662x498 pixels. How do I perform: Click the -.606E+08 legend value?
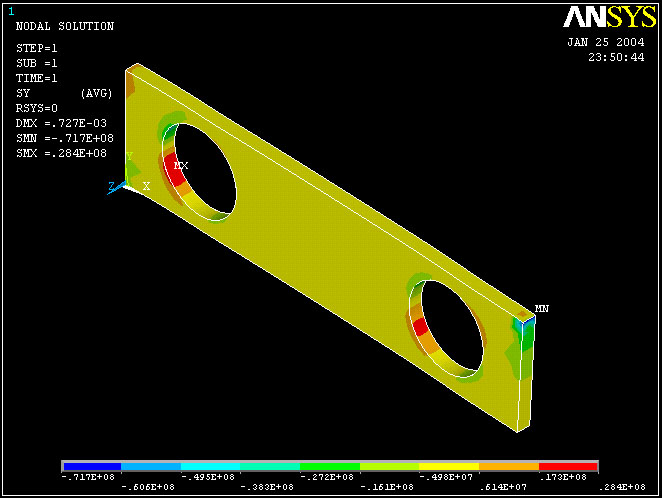pos(148,487)
